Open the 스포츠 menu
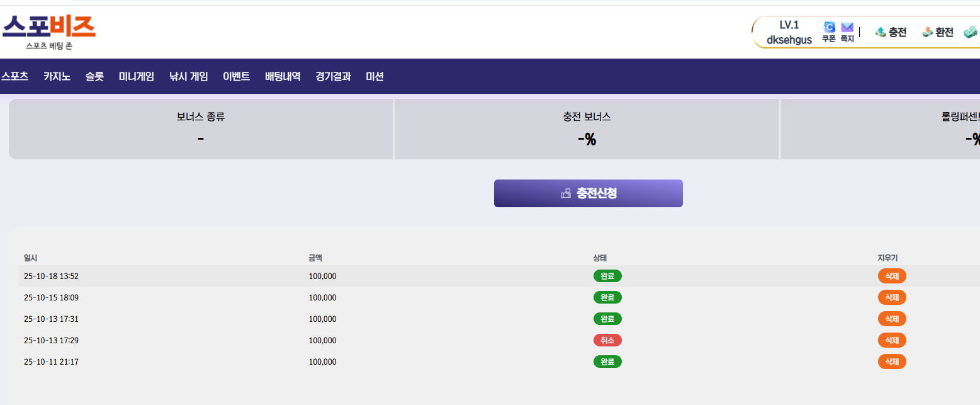 15,76
